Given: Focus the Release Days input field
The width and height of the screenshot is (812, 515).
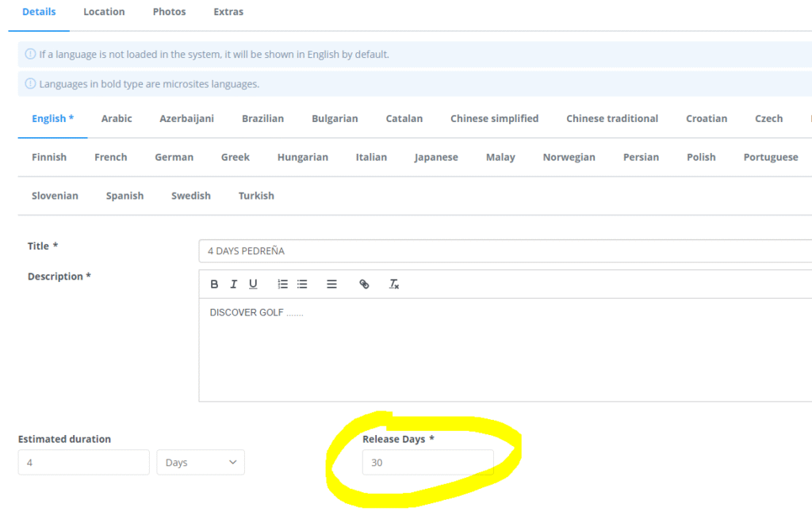Looking at the screenshot, I should 427,463.
